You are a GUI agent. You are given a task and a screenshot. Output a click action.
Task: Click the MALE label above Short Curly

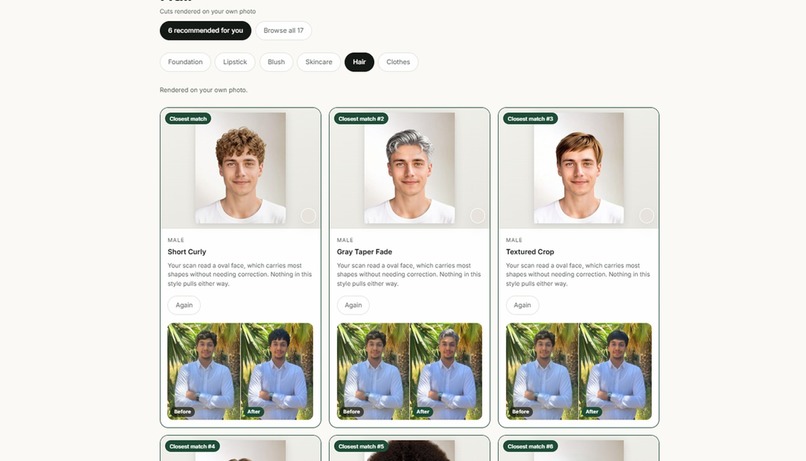176,240
